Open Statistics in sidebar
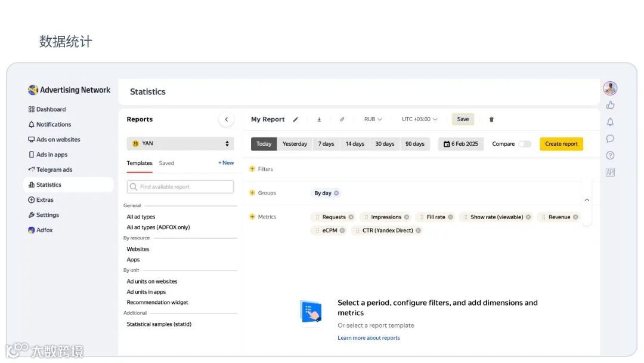Image resolution: width=644 pixels, height=363 pixels. point(68,184)
